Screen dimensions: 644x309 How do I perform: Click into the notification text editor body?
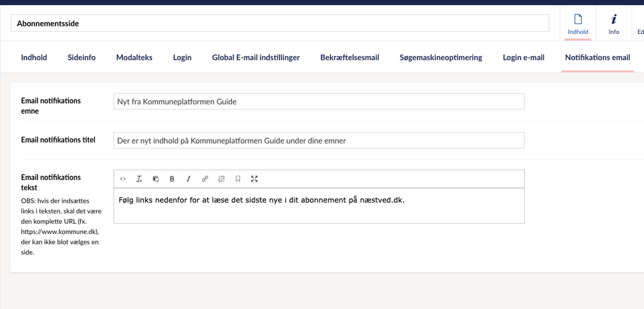coord(319,206)
